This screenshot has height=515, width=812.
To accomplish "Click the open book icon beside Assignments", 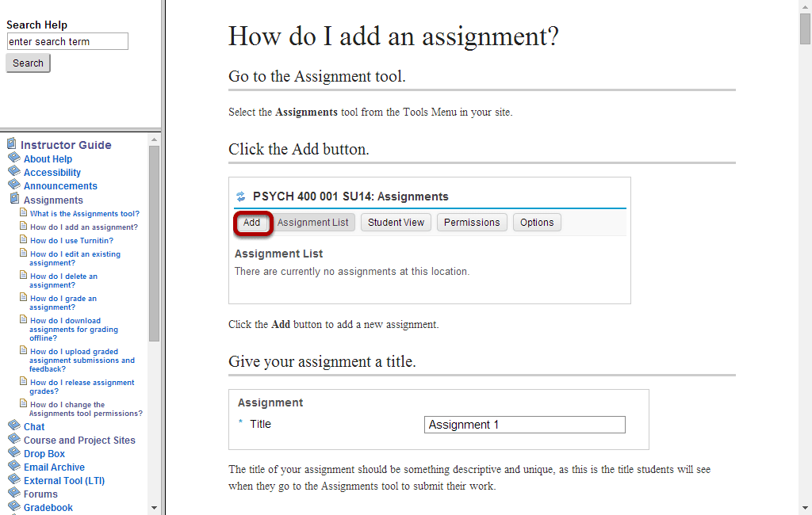I will pos(15,198).
